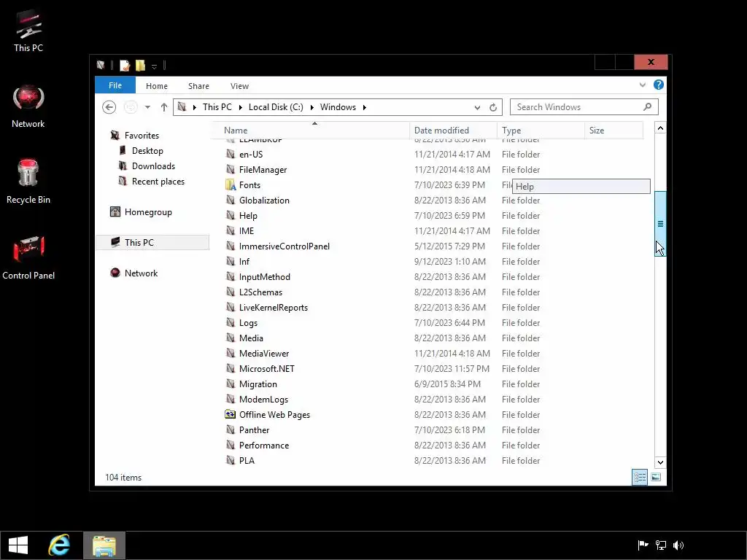Expand the arrow after Local Disk (C:) breadcrumb

point(312,108)
